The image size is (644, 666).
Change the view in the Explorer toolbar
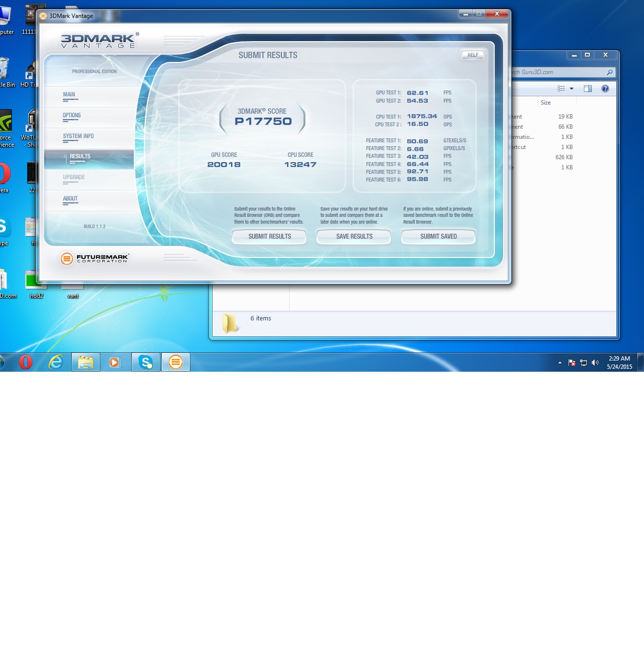pyautogui.click(x=561, y=89)
